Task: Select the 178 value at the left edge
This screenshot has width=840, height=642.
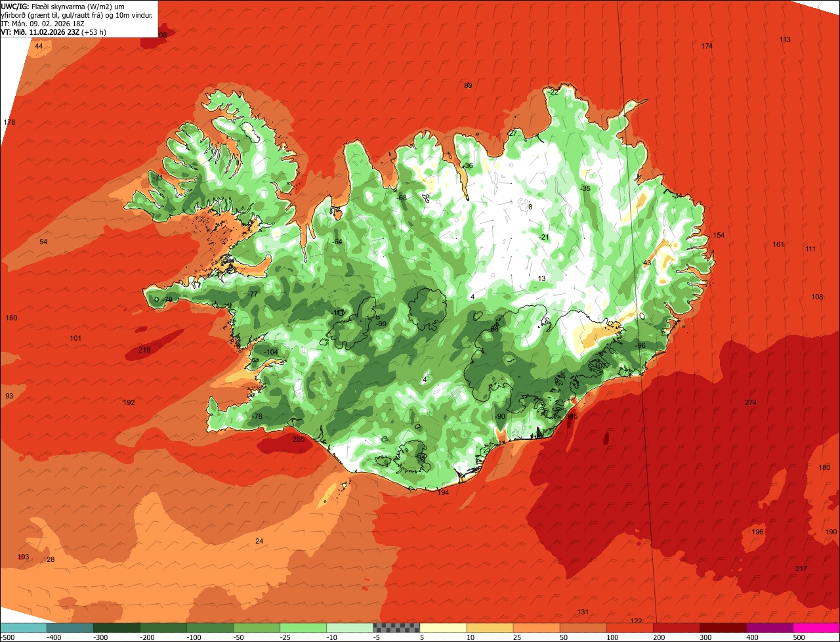Action: pos(9,123)
